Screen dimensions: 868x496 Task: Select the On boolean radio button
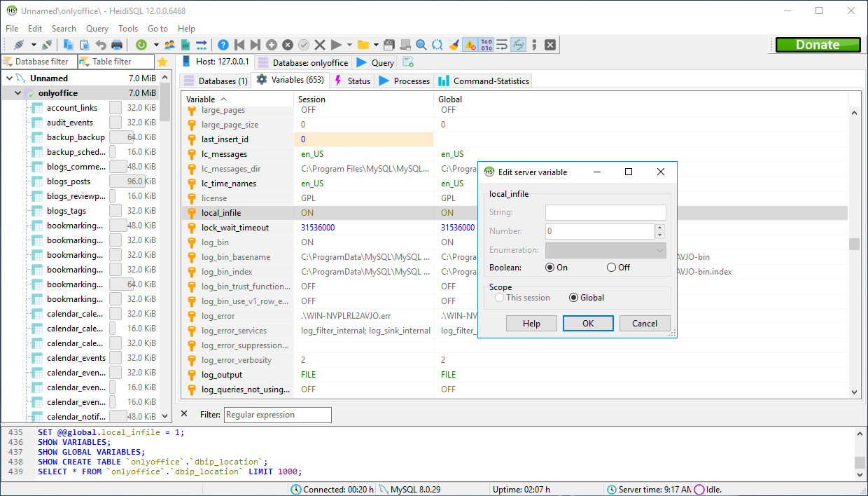549,267
